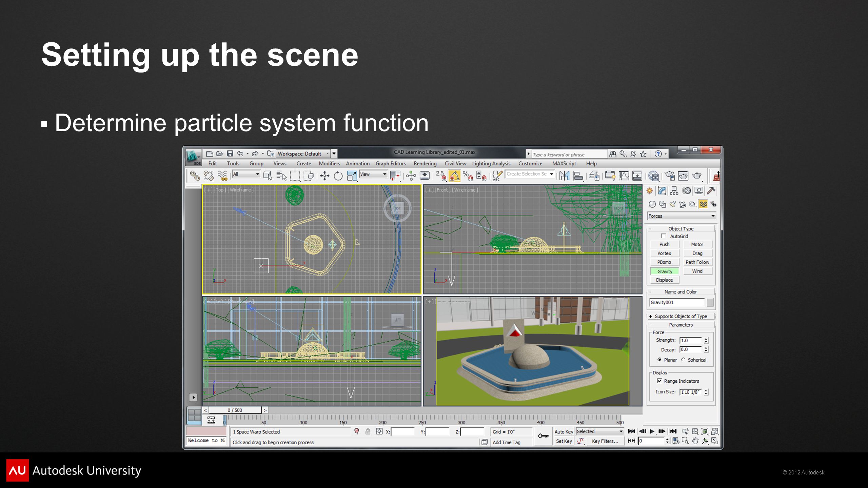Open the Workspace: Default dropdown

(303, 154)
